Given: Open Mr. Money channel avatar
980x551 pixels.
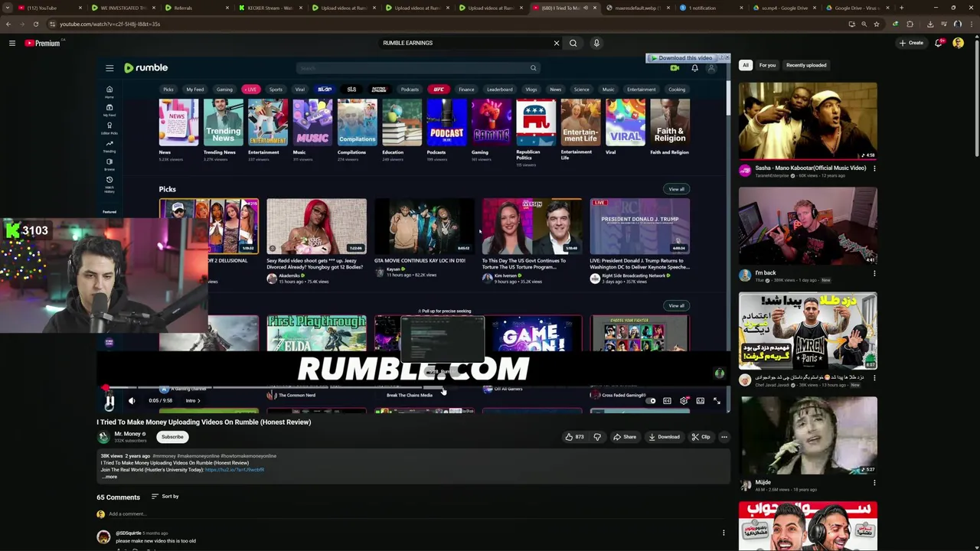Looking at the screenshot, I should pos(103,437).
